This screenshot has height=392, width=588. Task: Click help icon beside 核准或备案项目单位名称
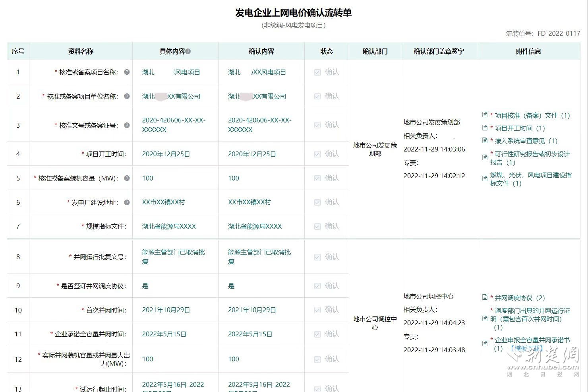tap(127, 96)
